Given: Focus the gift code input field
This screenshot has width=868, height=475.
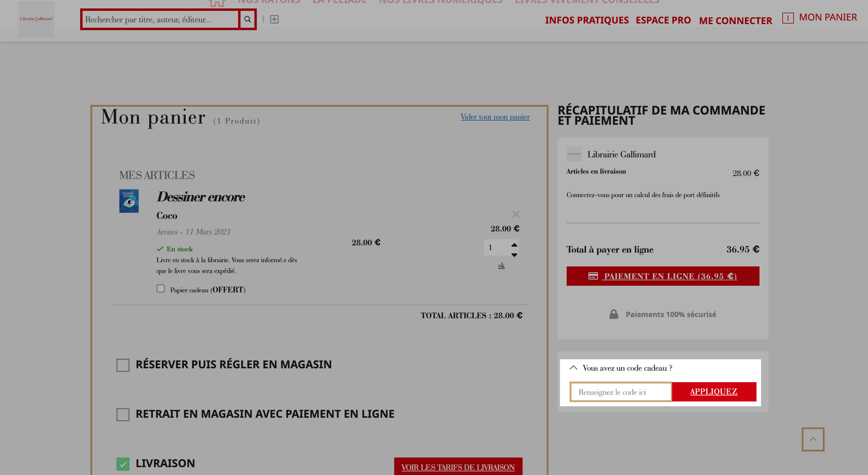Looking at the screenshot, I should tap(621, 392).
